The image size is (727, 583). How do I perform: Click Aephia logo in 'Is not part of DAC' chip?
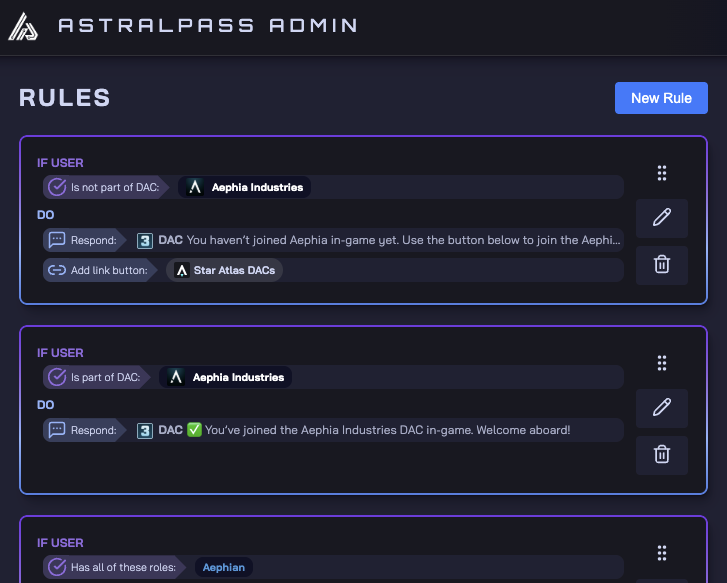[x=195, y=187]
